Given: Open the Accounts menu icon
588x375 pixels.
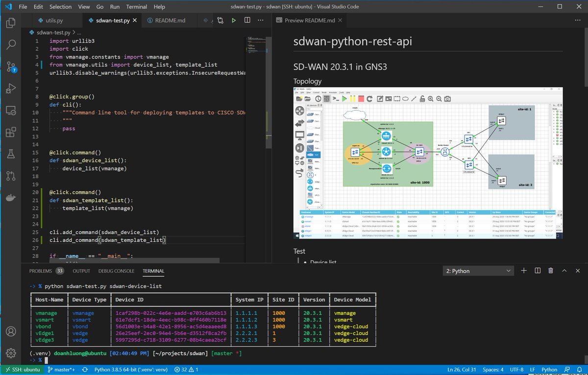Looking at the screenshot, I should coord(11,331).
